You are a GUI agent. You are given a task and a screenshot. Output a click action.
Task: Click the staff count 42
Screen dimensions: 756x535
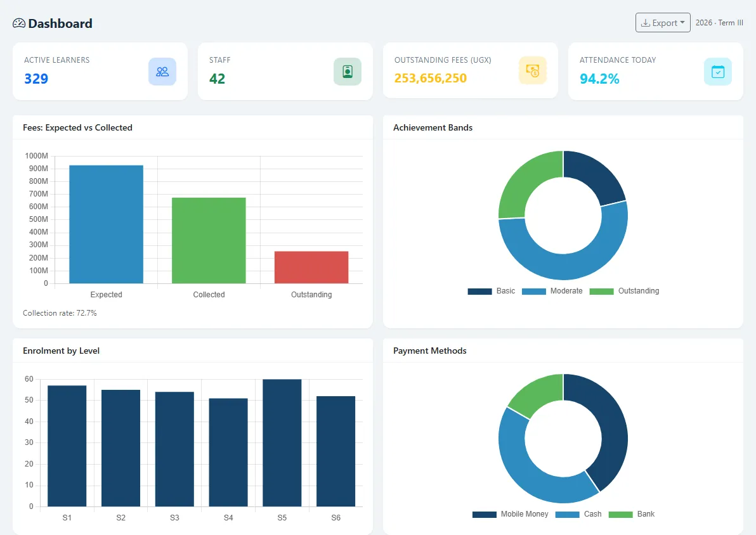(x=217, y=79)
